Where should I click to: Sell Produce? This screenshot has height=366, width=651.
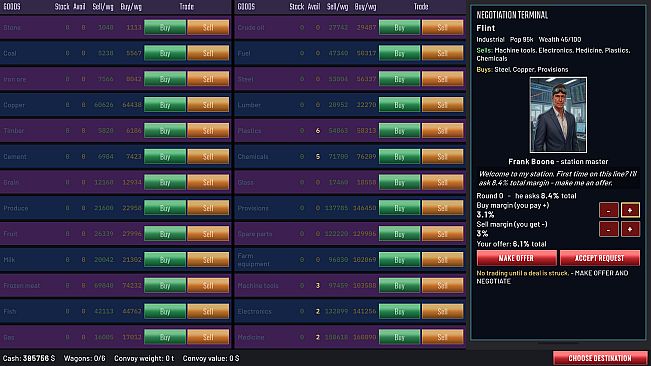[208, 208]
